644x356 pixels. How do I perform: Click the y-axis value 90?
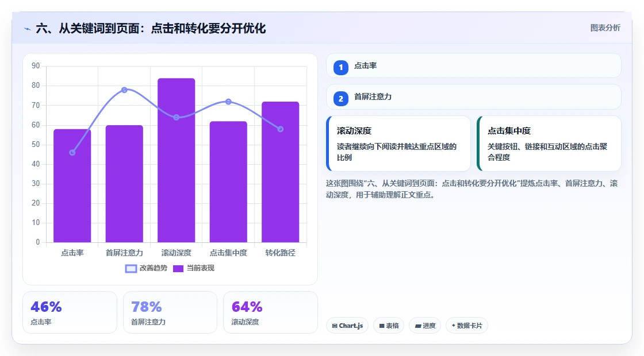pos(36,66)
